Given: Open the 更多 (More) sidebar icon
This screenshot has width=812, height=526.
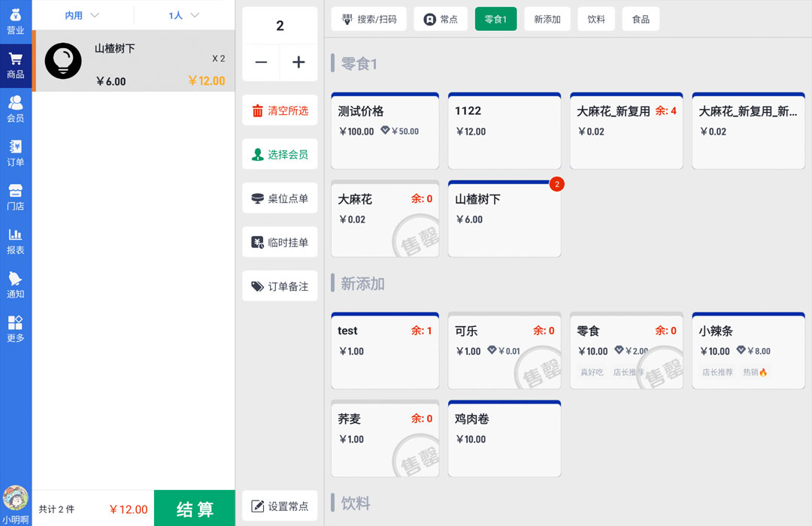Looking at the screenshot, I should tap(16, 329).
